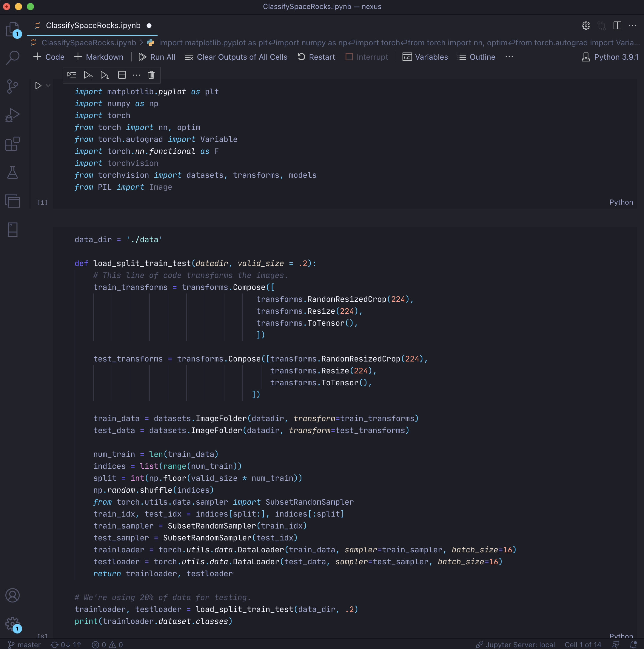Click the return trainloader, testloader line
The image size is (644, 649).
pyautogui.click(x=163, y=574)
